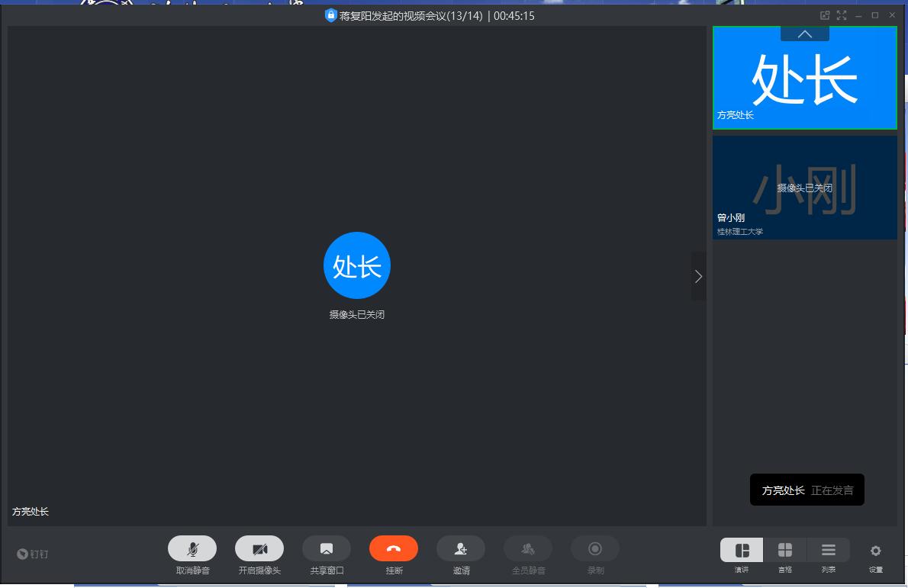The image size is (908, 588).
Task: Share a window using 共享窗口
Action: click(327, 549)
